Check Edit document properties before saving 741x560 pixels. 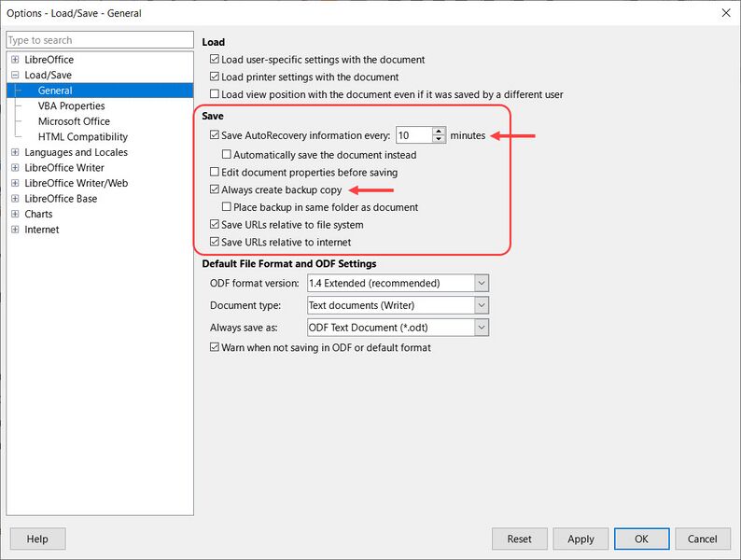(x=215, y=172)
